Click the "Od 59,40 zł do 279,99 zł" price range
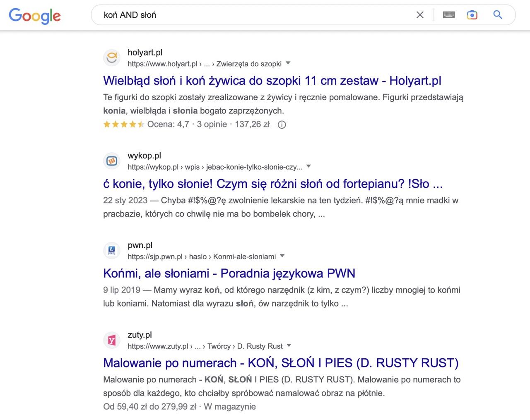This screenshot has height=420, width=530. (x=149, y=407)
